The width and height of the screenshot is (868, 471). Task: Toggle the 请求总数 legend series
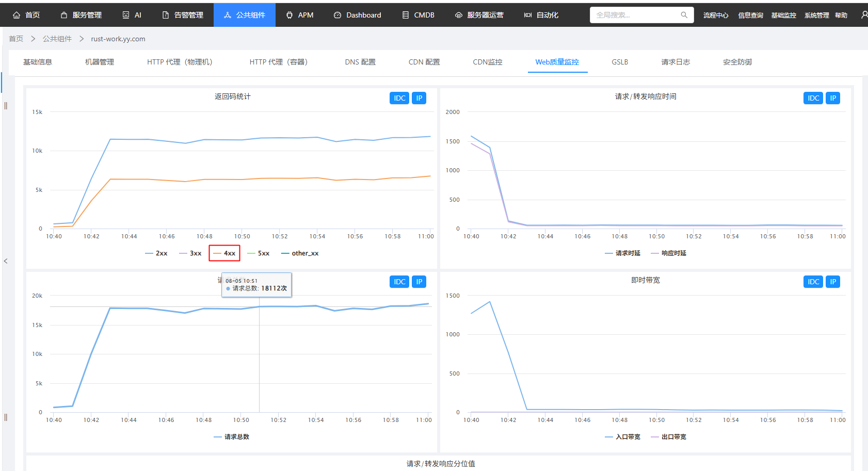[232, 437]
